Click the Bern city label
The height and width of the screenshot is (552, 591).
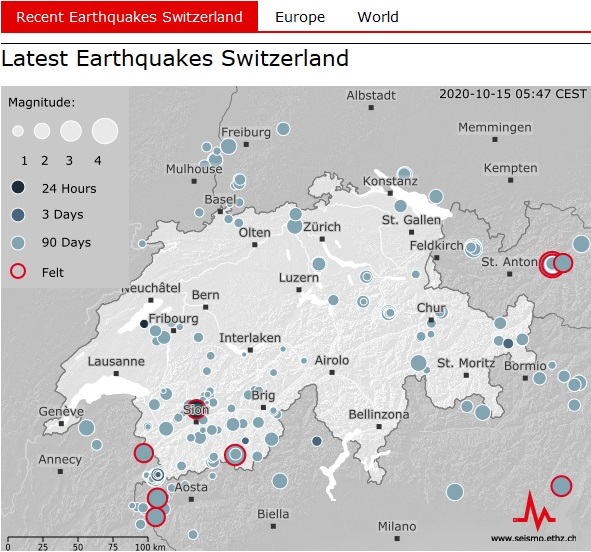[x=205, y=295]
